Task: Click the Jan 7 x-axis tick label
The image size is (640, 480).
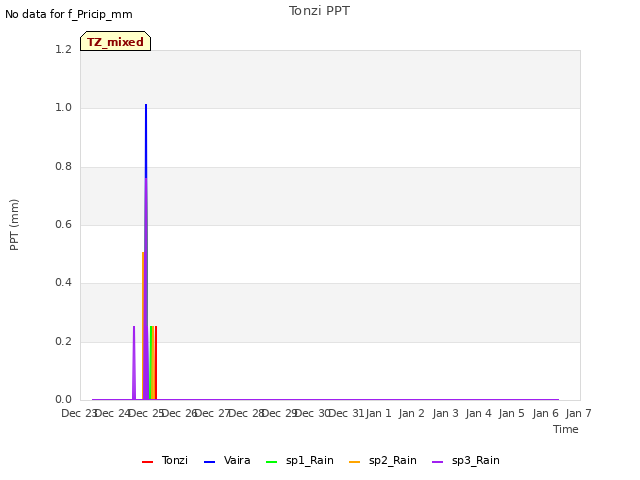Action: pos(578,413)
